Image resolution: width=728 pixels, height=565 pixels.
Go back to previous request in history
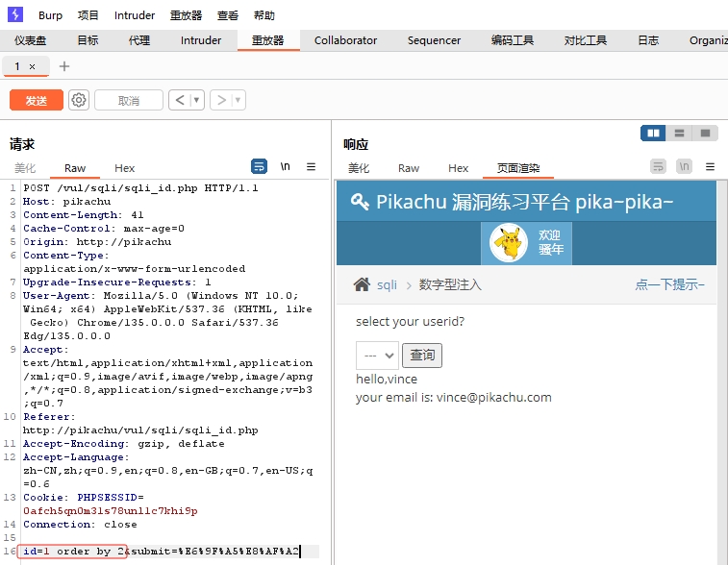(x=180, y=100)
